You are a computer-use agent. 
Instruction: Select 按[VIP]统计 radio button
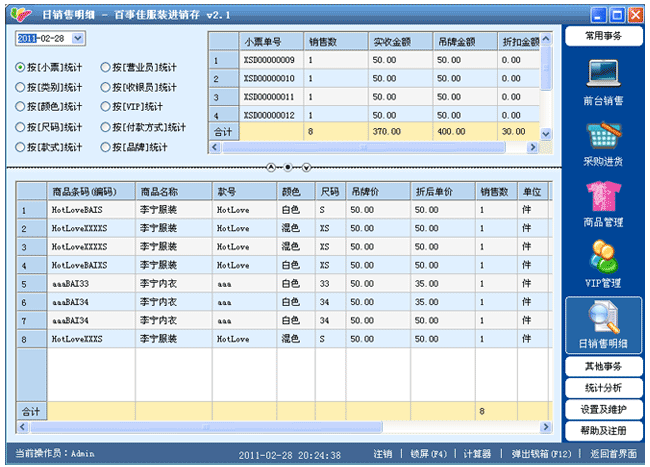click(x=105, y=107)
